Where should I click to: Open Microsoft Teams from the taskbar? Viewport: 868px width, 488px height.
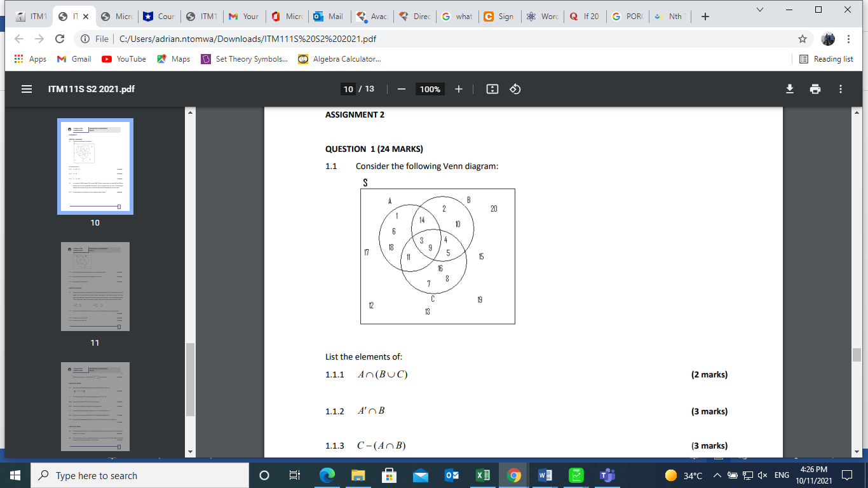607,475
